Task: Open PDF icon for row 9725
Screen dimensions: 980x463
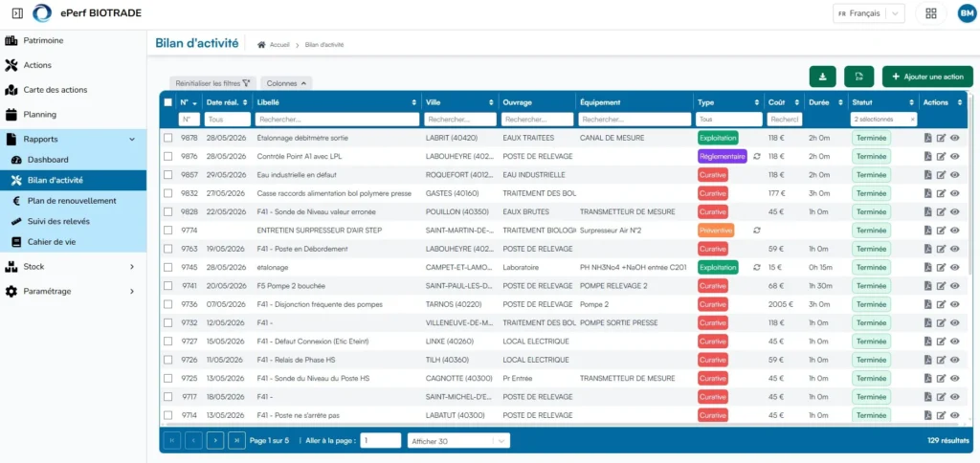Action: coord(928,379)
